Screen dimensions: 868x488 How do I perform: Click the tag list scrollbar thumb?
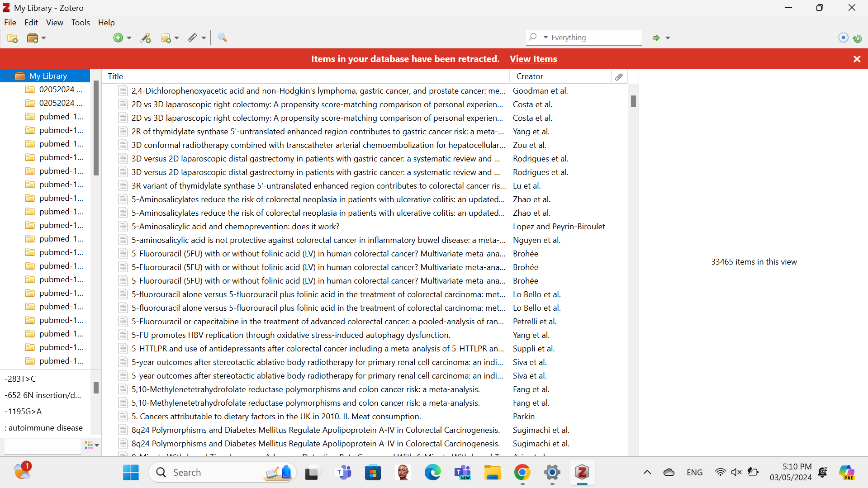coord(96,388)
